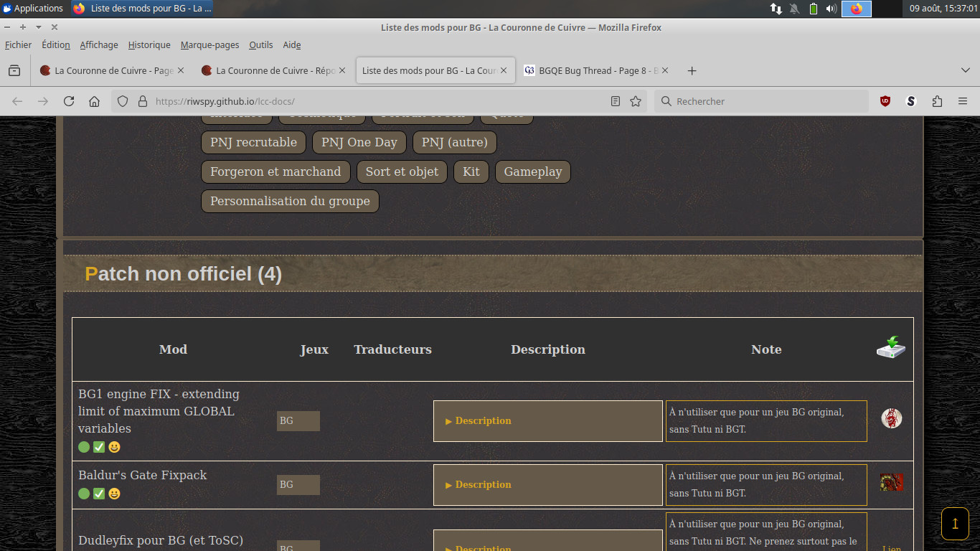
Task: Filter by Sort et objet
Action: click(402, 171)
